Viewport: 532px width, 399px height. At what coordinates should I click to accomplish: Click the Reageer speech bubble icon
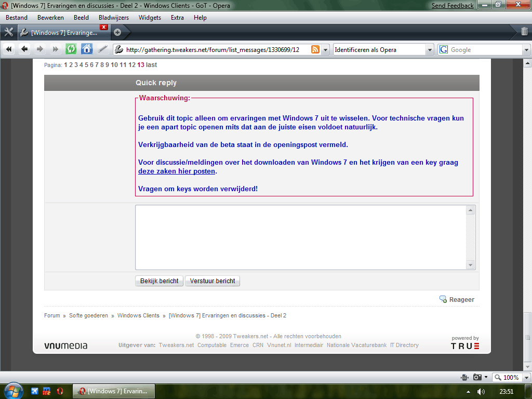(x=443, y=299)
